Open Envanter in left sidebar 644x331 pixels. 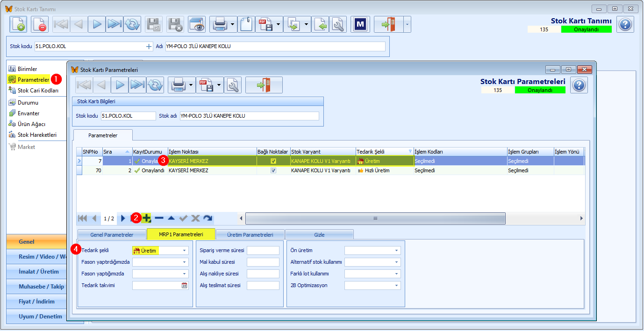click(29, 113)
